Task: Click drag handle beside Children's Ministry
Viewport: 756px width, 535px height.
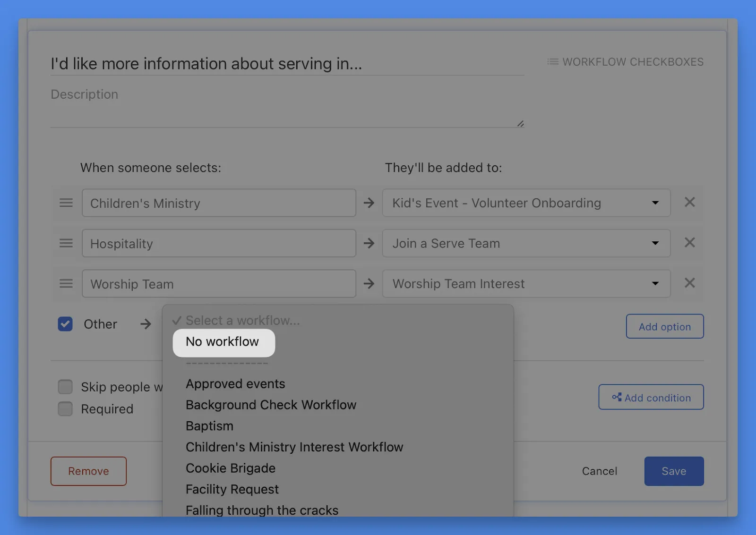Action: [x=66, y=203]
